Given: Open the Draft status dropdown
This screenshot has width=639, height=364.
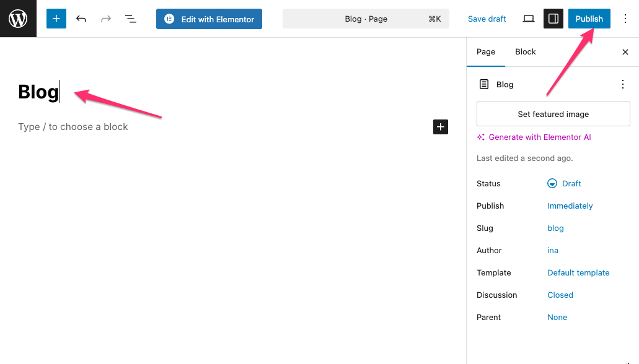Looking at the screenshot, I should click(x=565, y=183).
